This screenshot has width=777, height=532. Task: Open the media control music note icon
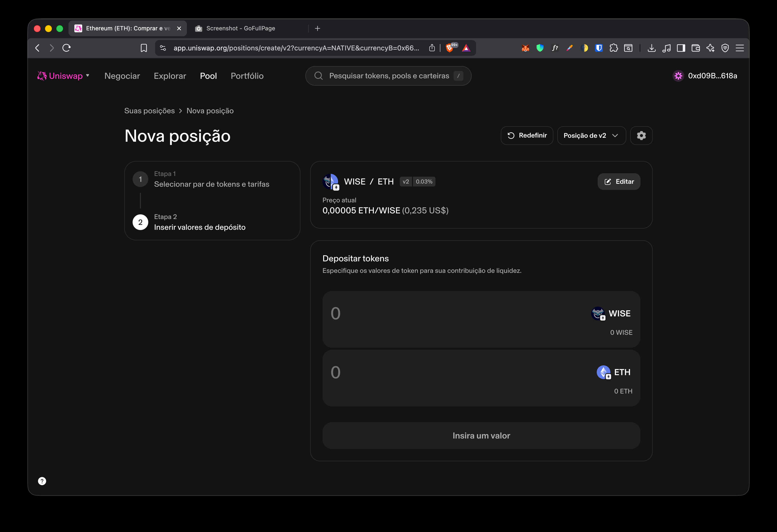666,48
